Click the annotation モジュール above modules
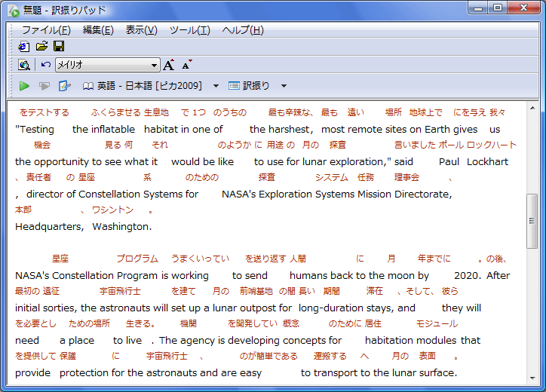The height and width of the screenshot is (392, 546). pyautogui.click(x=437, y=323)
